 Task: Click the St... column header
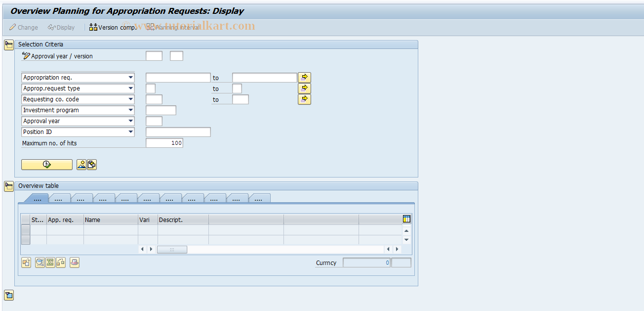pos(38,220)
